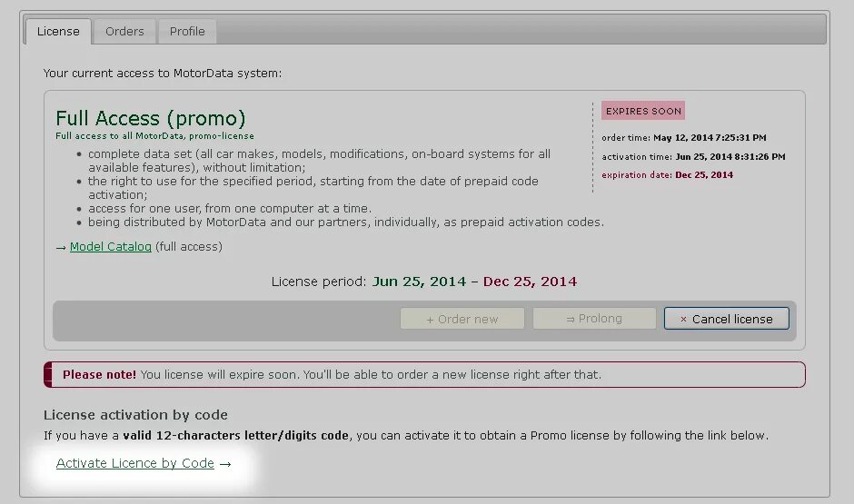Click the License period date range text
Viewport: 854px width, 504px height.
click(x=424, y=282)
